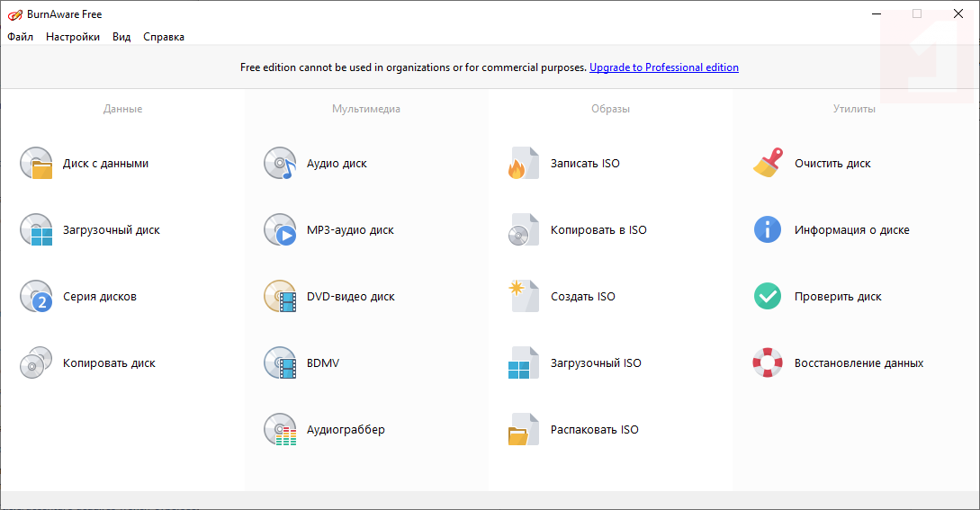The height and width of the screenshot is (510, 980).
Task: Open the Настройки menu
Action: tap(73, 37)
